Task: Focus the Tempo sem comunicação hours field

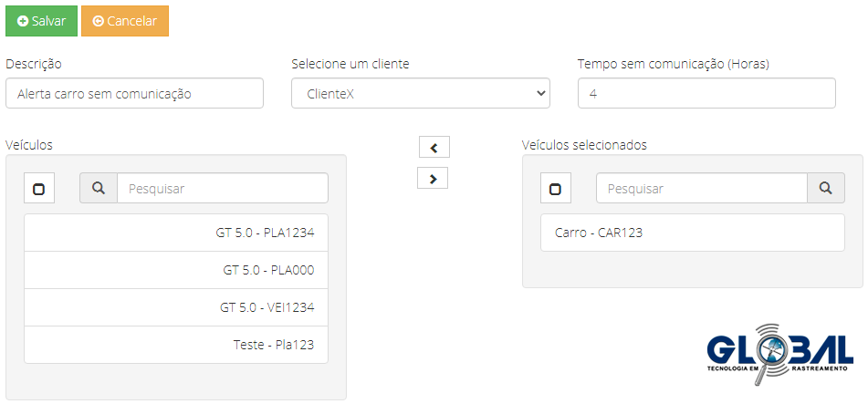Action: [706, 93]
